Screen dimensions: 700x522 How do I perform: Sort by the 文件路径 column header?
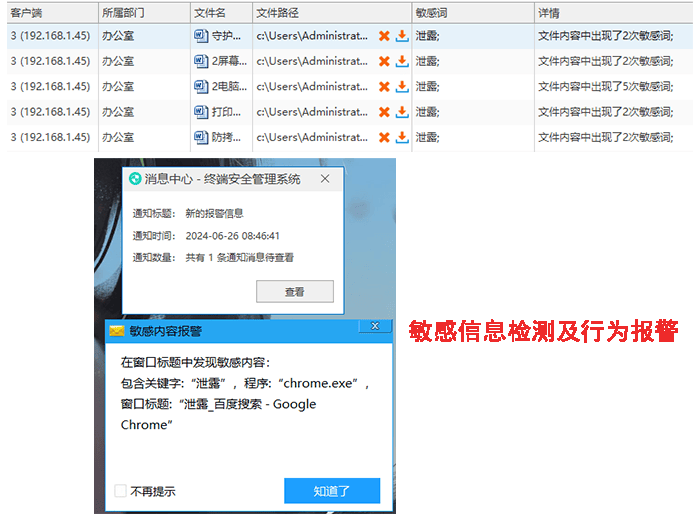(x=332, y=13)
